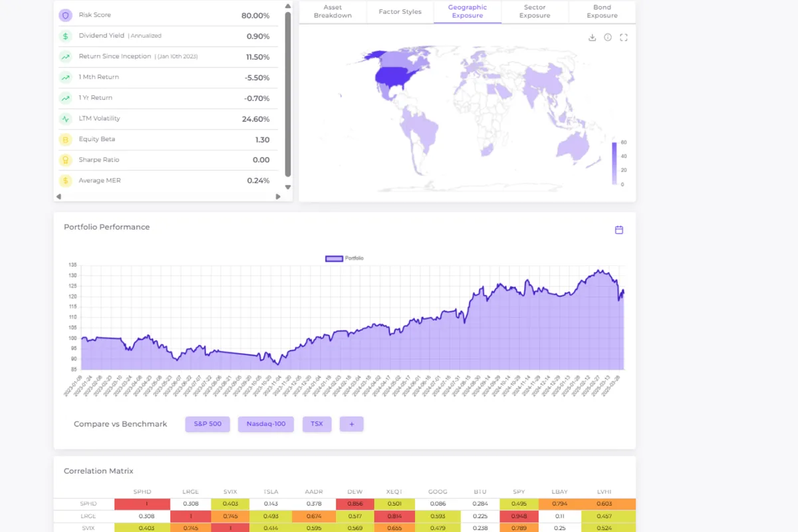This screenshot has width=798, height=532.
Task: Click the map color scale legend
Action: [x=614, y=163]
